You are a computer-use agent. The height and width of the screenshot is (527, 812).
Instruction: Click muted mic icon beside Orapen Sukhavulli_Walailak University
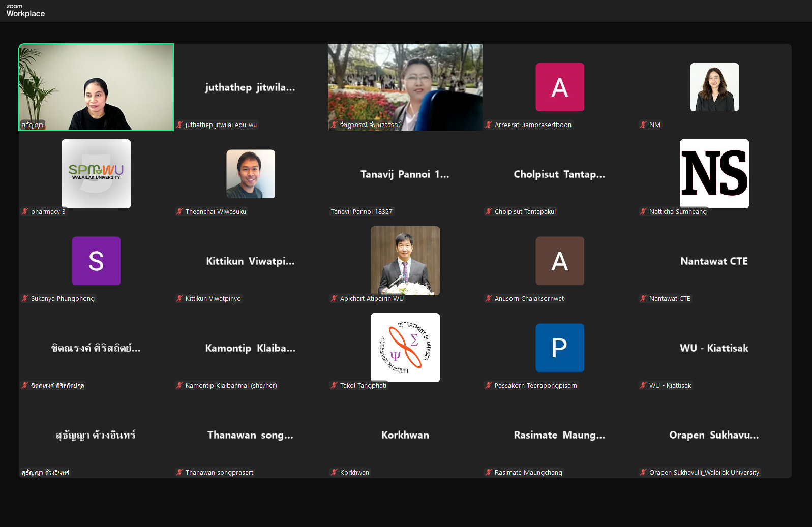tap(643, 473)
